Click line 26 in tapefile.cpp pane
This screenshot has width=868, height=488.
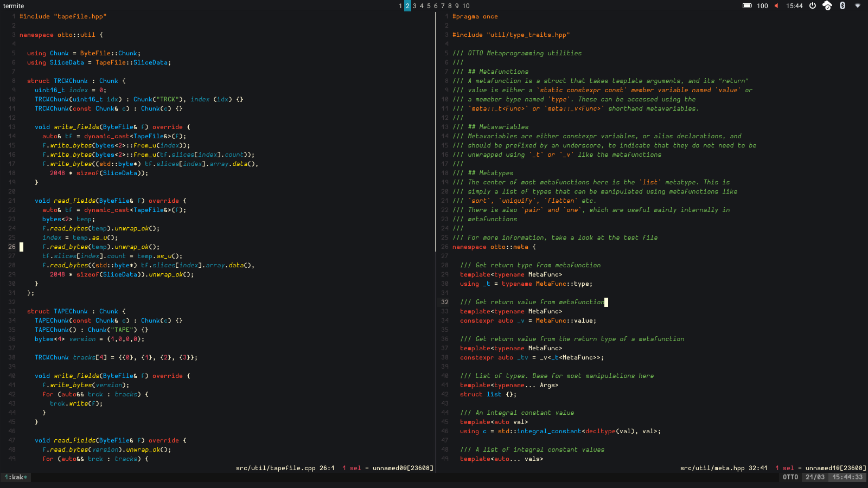[x=101, y=247]
